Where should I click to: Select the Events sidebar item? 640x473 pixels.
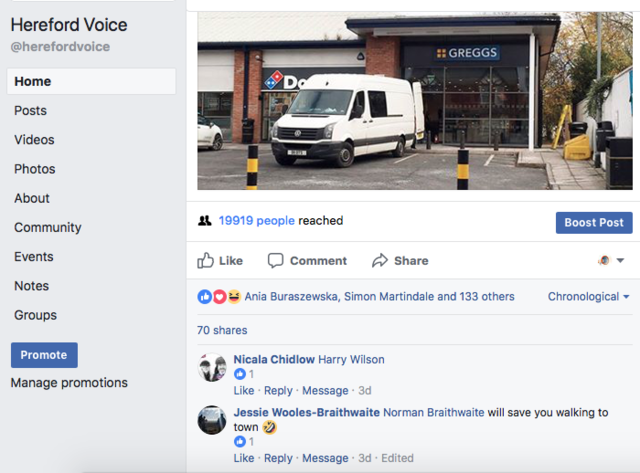point(34,257)
